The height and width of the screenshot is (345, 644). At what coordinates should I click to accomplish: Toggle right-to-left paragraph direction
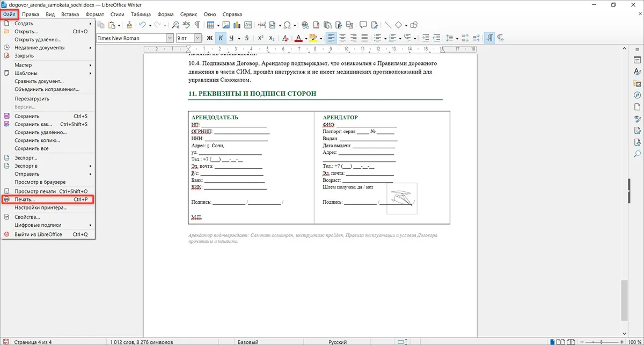[x=500, y=38]
